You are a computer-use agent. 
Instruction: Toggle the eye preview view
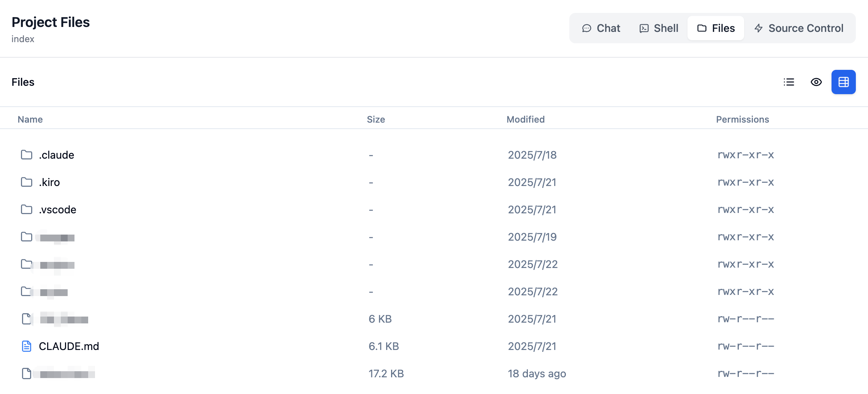(x=816, y=82)
